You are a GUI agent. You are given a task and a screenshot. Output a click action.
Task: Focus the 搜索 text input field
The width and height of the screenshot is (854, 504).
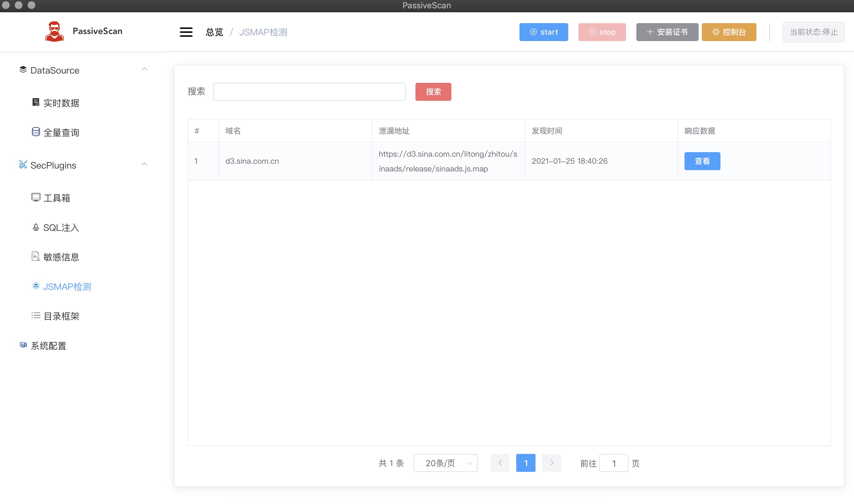click(x=309, y=92)
